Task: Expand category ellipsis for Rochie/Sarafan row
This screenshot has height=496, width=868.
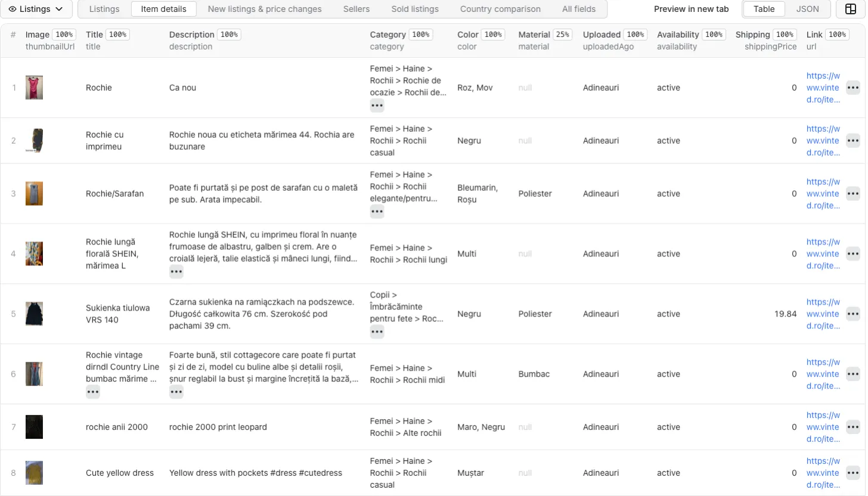Action: [x=377, y=212]
